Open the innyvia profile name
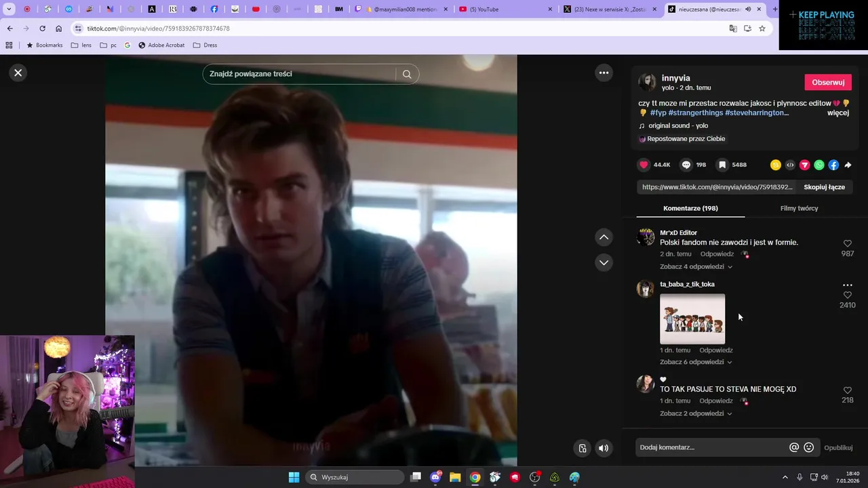 click(x=675, y=78)
